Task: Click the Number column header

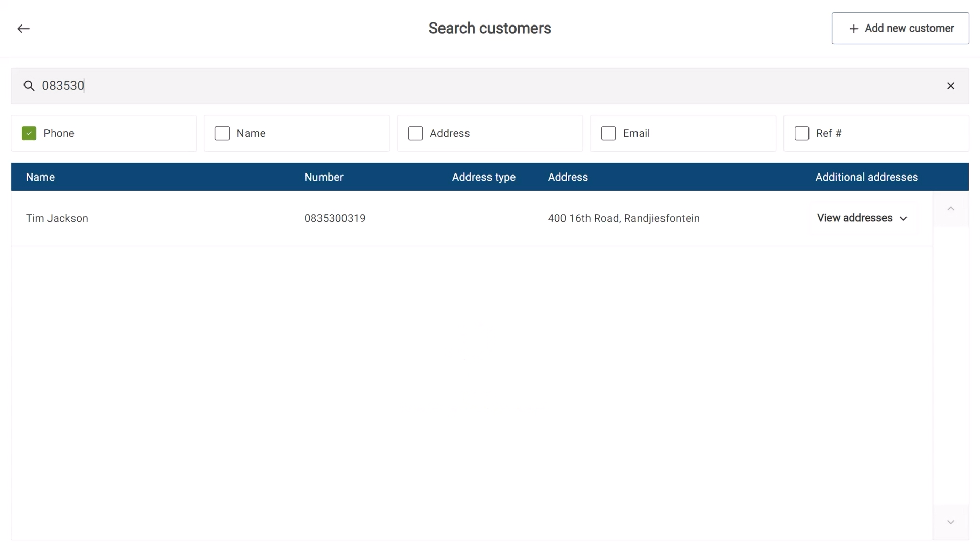Action: coord(324,177)
